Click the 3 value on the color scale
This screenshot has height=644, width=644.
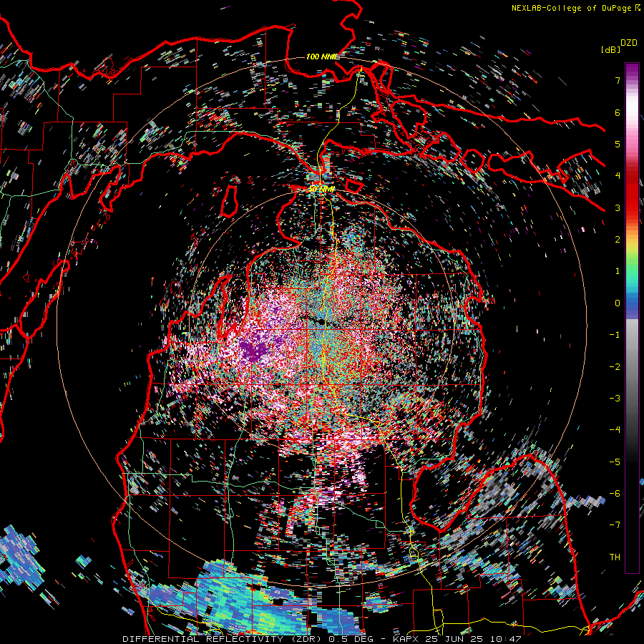point(618,208)
